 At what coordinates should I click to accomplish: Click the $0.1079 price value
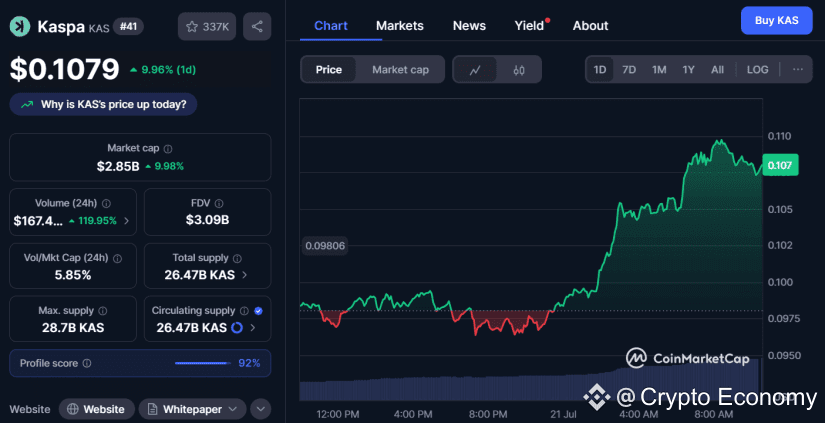pos(65,69)
